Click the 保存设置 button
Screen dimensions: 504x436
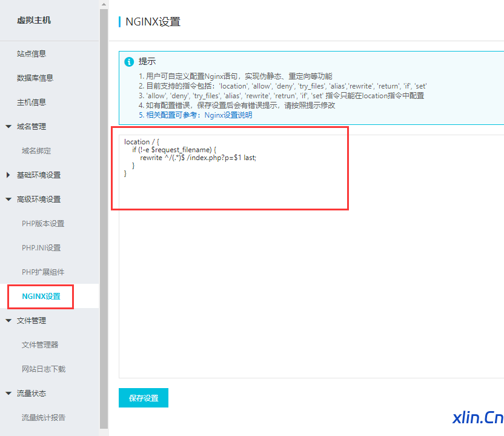click(x=144, y=398)
